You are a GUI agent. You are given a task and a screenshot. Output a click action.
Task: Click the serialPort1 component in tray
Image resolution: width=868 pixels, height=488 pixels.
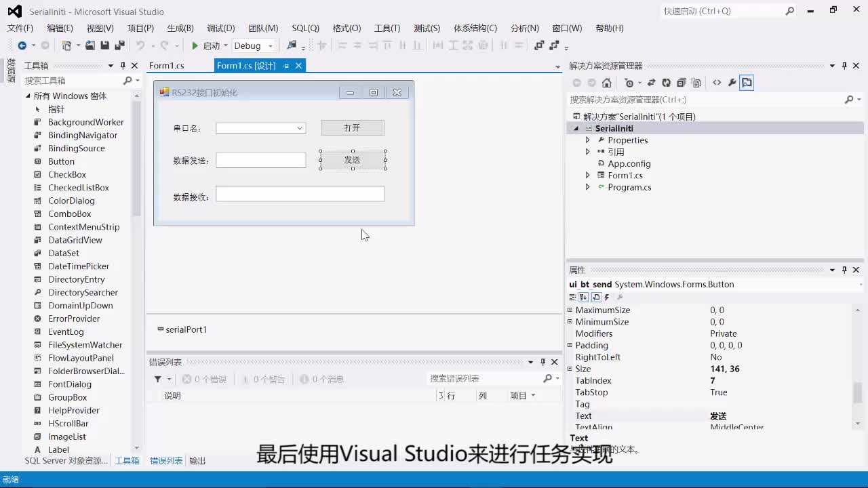pos(182,329)
